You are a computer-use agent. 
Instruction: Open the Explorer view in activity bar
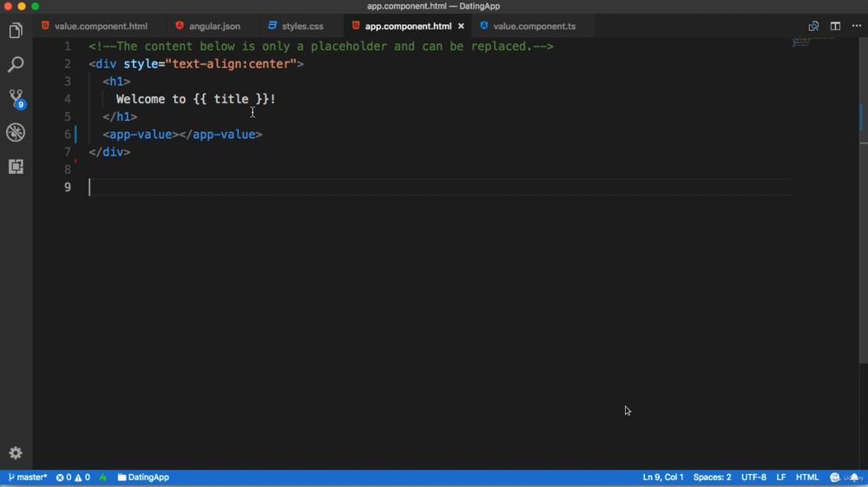click(x=16, y=30)
